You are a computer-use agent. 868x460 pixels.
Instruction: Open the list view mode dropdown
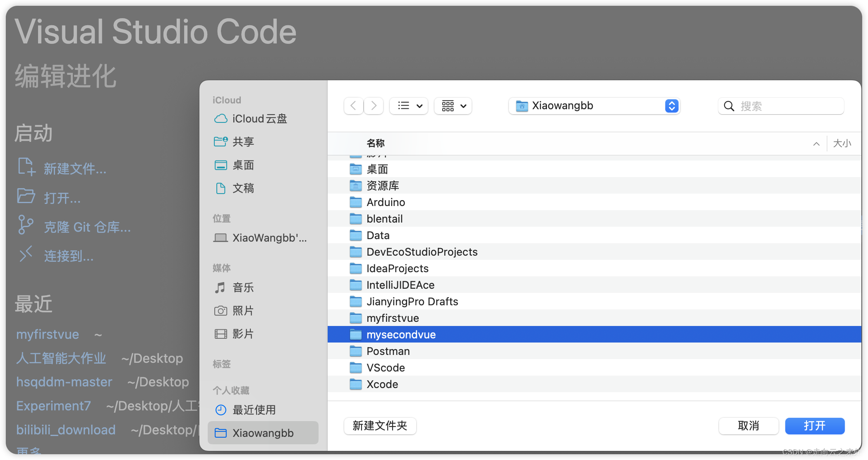[409, 106]
